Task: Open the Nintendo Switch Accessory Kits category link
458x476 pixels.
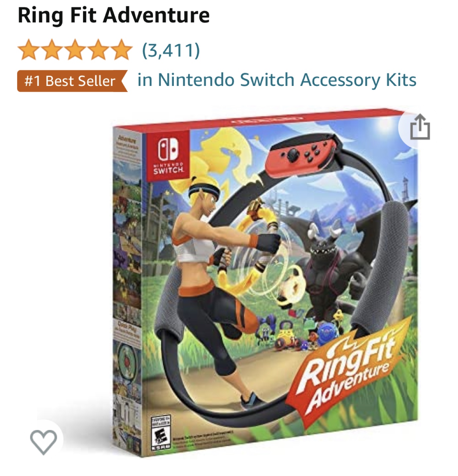Action: [277, 80]
